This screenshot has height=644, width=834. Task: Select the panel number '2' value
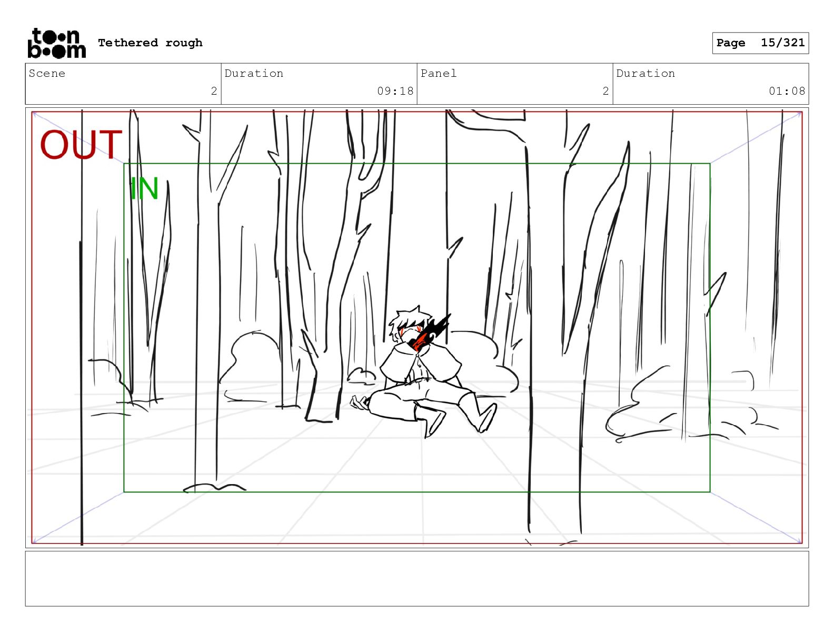click(605, 91)
